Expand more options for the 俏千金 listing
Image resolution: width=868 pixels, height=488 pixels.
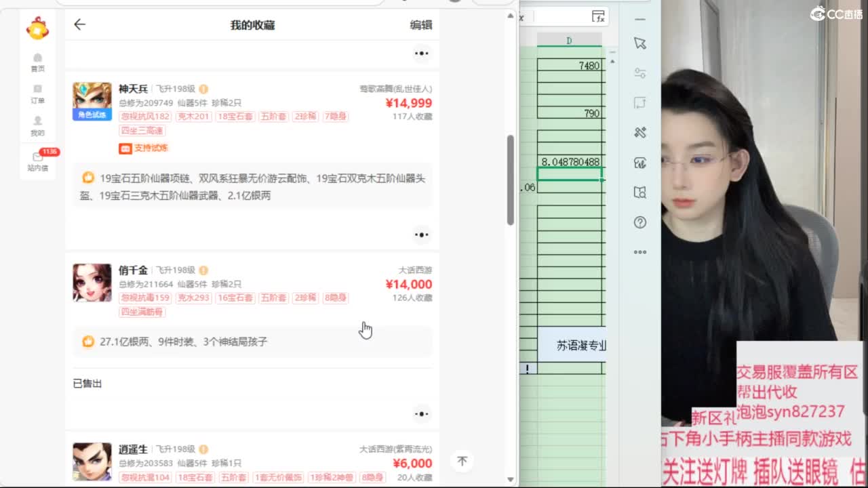422,413
